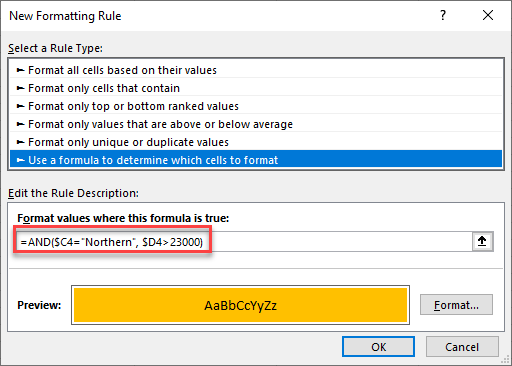
Task: Choose 'Format only values that are above or below average'
Action: click(x=256, y=124)
